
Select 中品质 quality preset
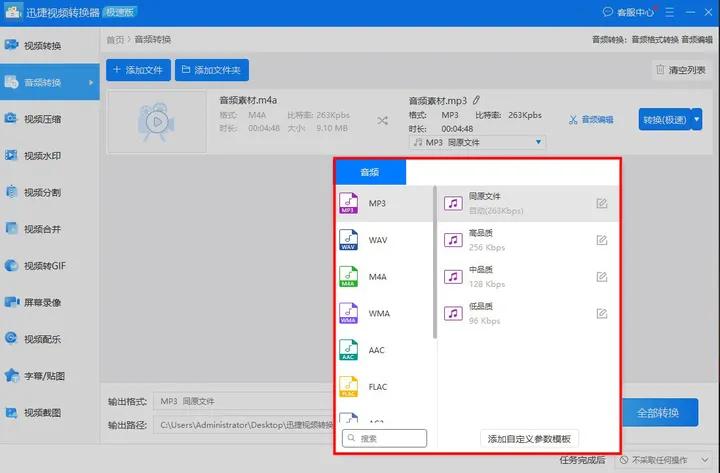tap(528, 277)
